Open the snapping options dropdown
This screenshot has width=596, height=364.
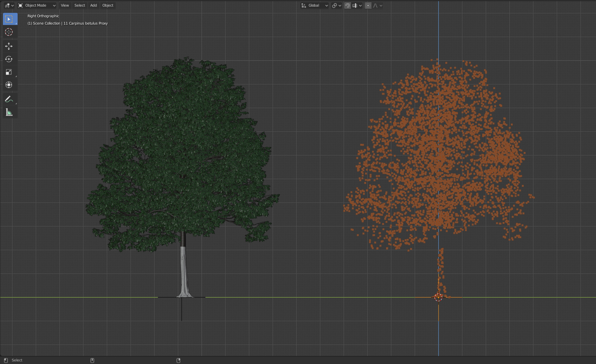357,6
